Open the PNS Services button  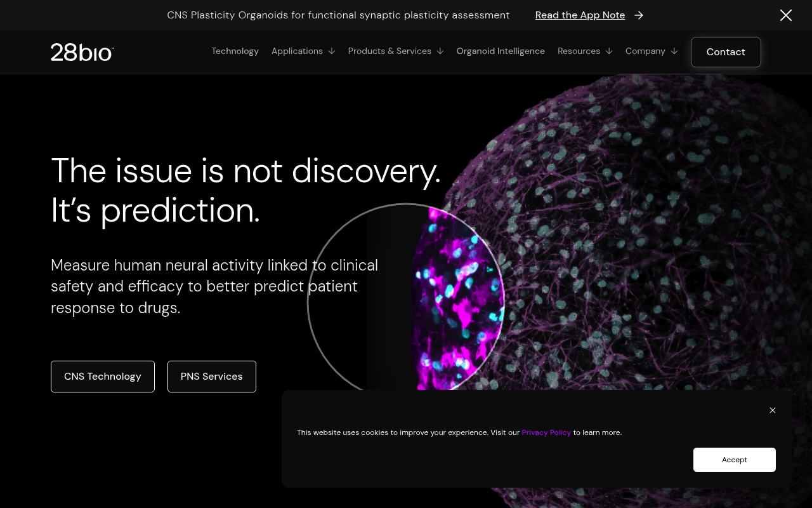[x=212, y=377]
